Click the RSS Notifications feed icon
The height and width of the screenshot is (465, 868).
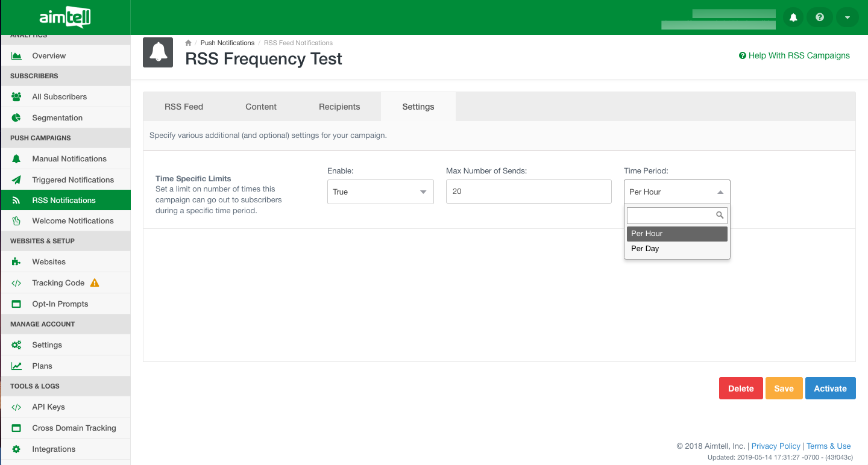pos(16,200)
